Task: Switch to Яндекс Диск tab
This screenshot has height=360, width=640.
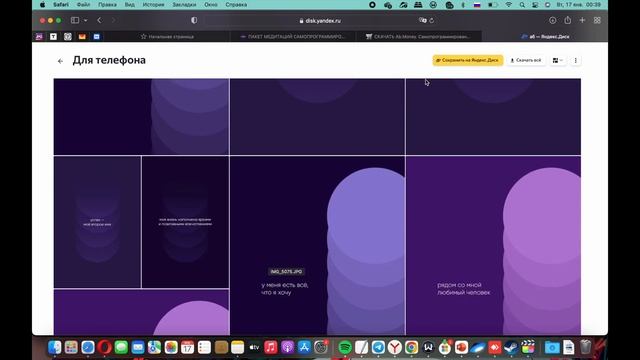Action: coord(545,36)
